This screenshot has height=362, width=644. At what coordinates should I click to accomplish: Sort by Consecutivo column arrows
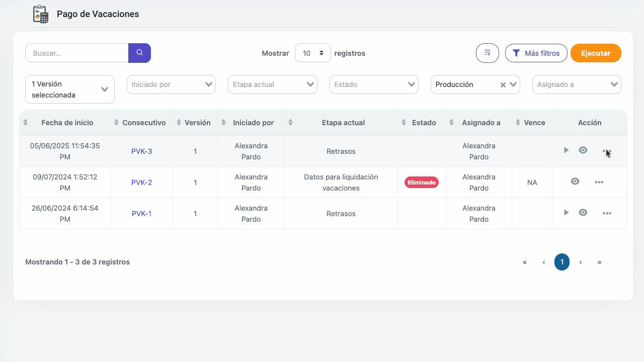[x=117, y=123]
